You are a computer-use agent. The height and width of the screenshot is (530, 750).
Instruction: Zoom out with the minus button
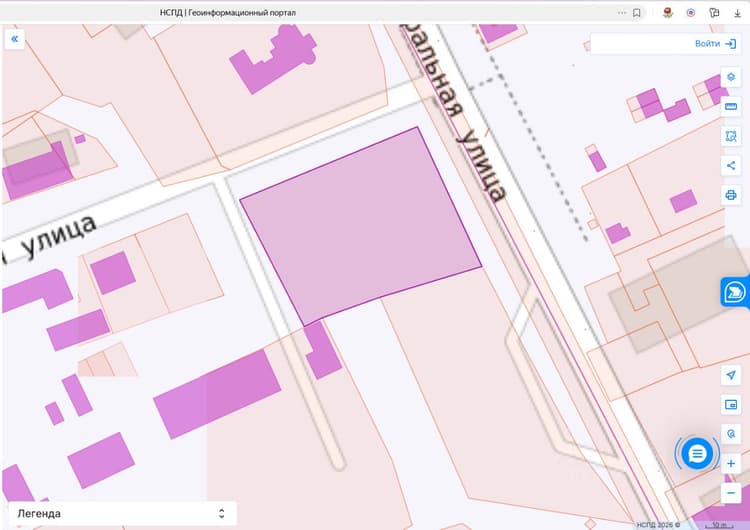pos(730,493)
